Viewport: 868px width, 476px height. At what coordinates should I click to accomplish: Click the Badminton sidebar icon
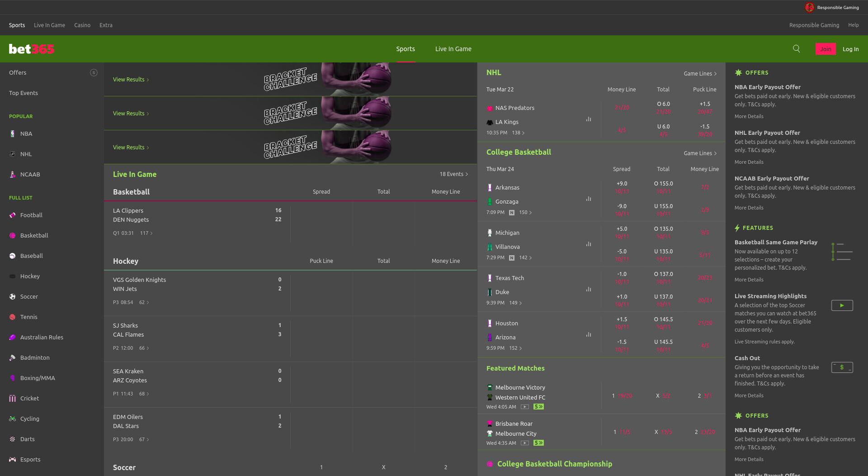(x=13, y=358)
